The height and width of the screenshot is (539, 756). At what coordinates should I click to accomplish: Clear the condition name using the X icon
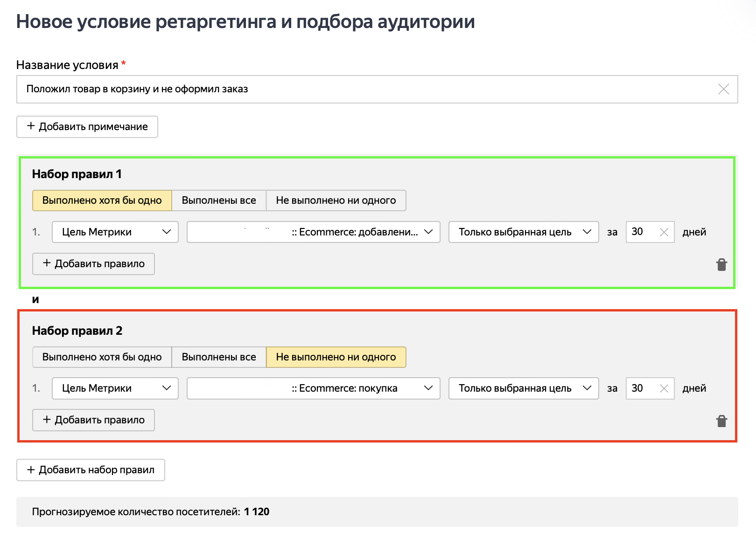[x=724, y=89]
